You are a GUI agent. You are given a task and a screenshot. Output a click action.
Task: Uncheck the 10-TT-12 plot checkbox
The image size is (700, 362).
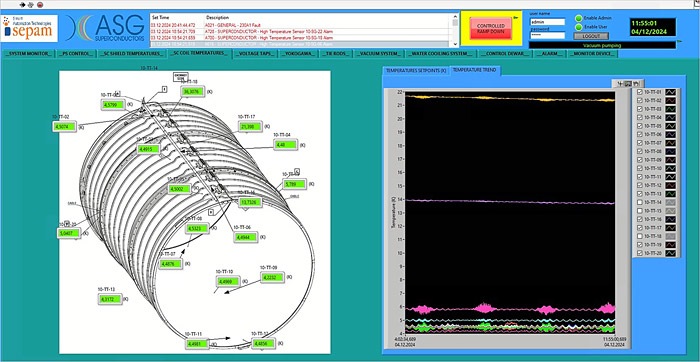[641, 185]
